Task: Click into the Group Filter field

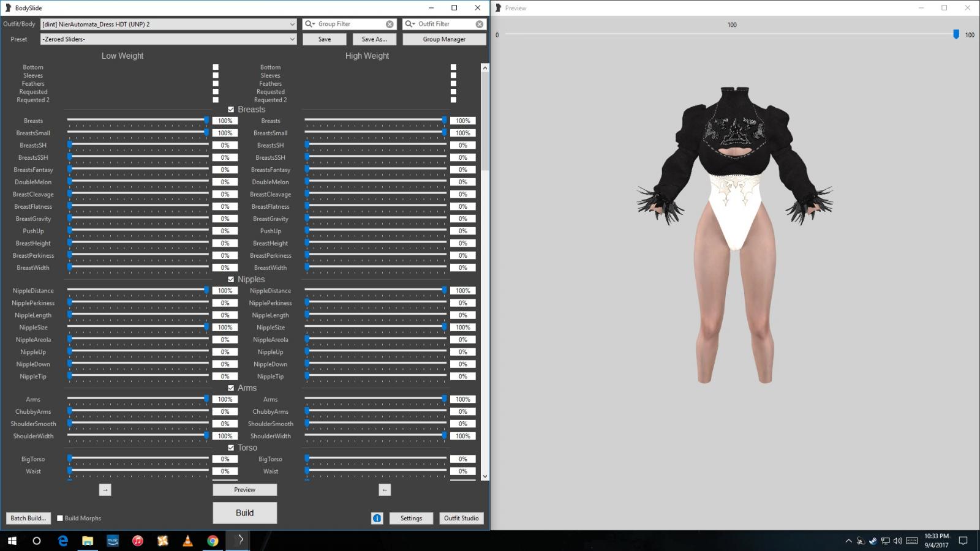Action: pos(350,24)
